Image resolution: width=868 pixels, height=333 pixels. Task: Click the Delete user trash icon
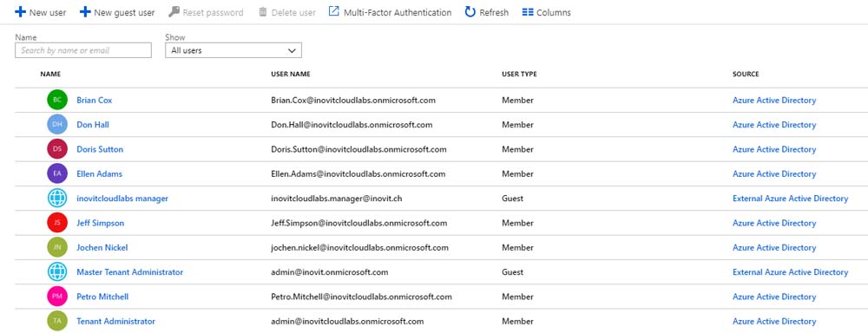[x=263, y=12]
